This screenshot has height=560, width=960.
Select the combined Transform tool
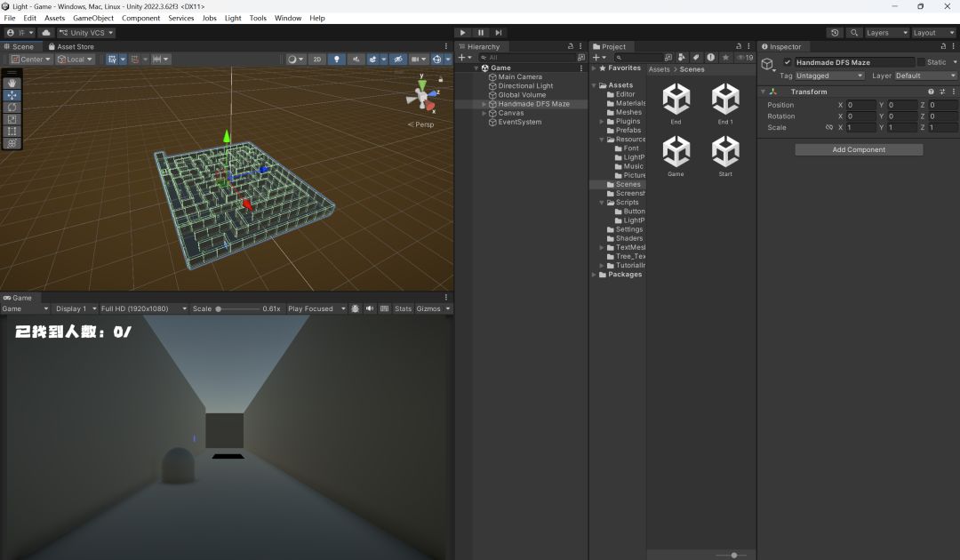pyautogui.click(x=12, y=143)
